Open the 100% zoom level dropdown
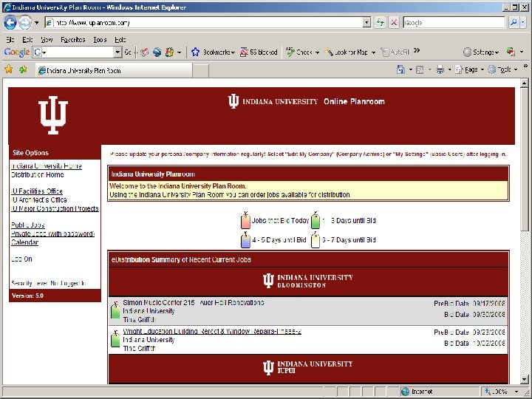This screenshot has width=532, height=399. pos(516,392)
